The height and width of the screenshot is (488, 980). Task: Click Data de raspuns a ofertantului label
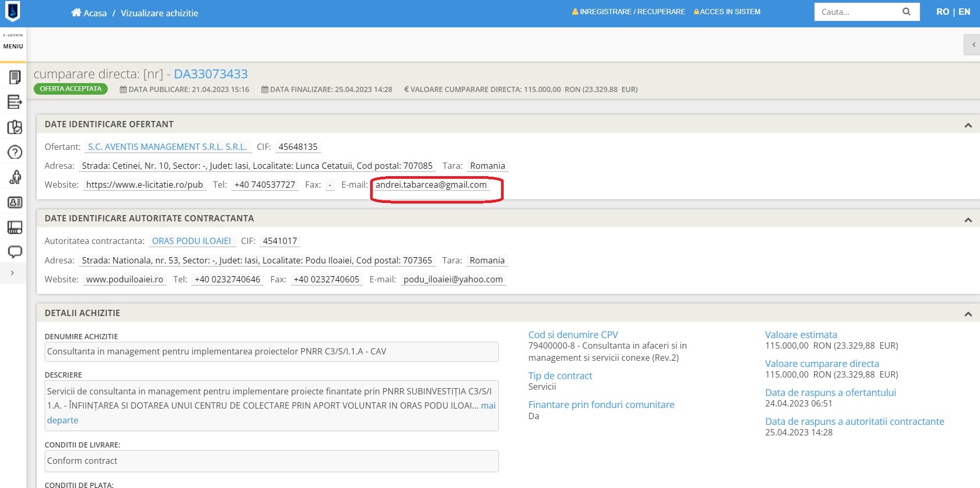click(x=830, y=392)
